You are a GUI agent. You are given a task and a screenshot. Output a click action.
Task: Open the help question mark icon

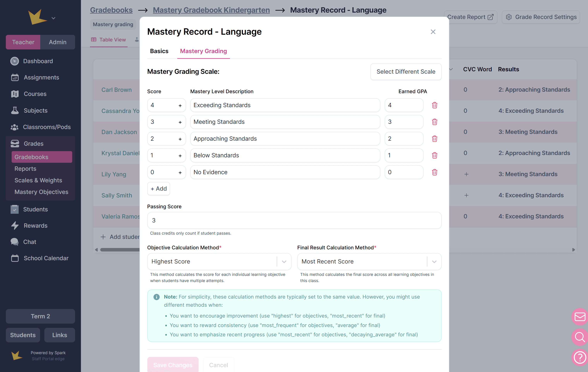(580, 358)
